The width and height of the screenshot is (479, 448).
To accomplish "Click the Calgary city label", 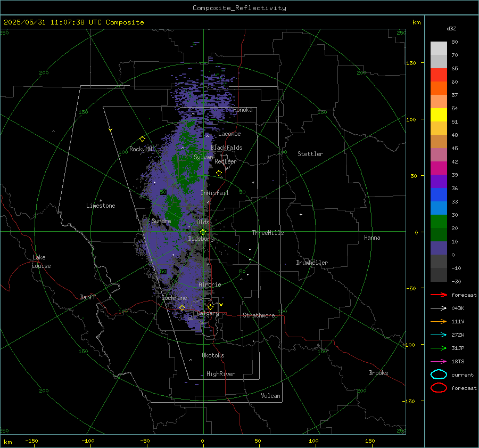I will coord(208,313).
